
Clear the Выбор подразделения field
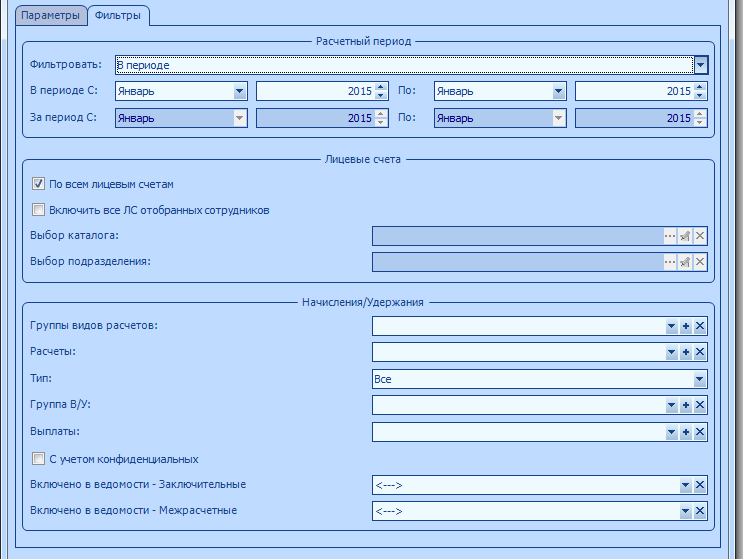[x=700, y=262]
